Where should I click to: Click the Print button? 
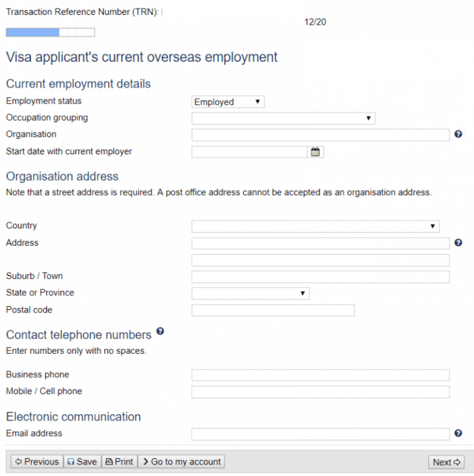119,462
